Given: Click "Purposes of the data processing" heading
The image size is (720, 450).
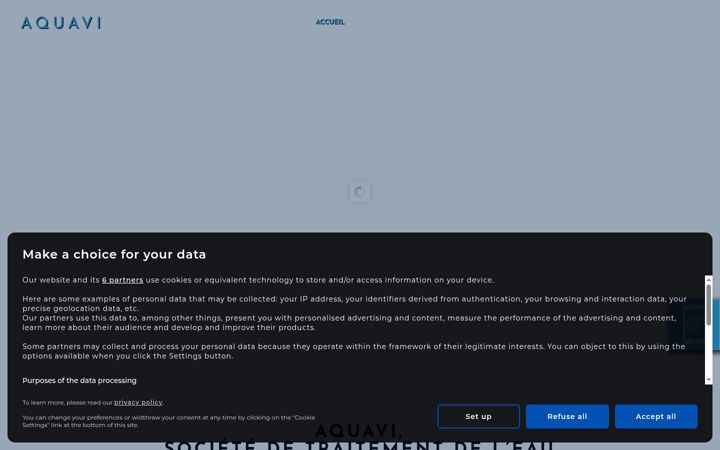Looking at the screenshot, I should point(79,381).
